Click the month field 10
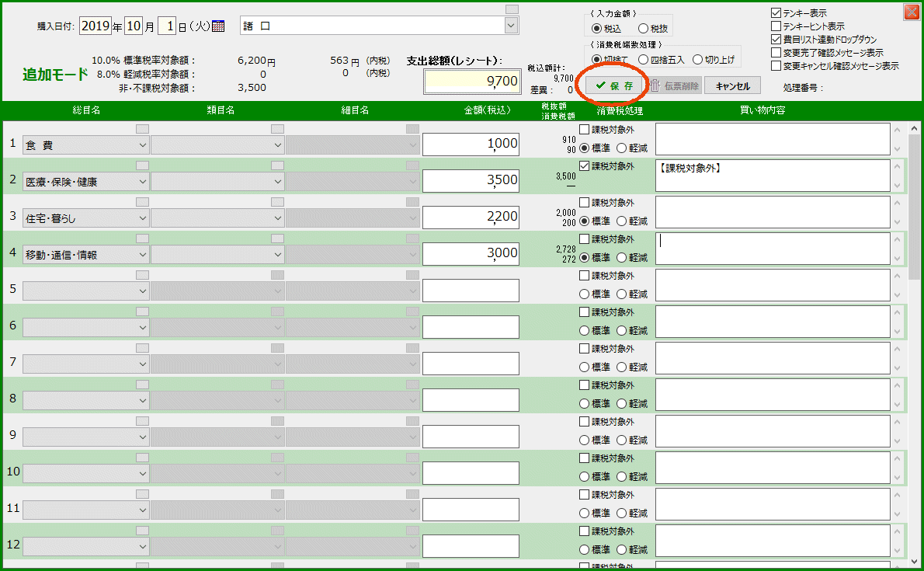This screenshot has width=924, height=571. [134, 26]
